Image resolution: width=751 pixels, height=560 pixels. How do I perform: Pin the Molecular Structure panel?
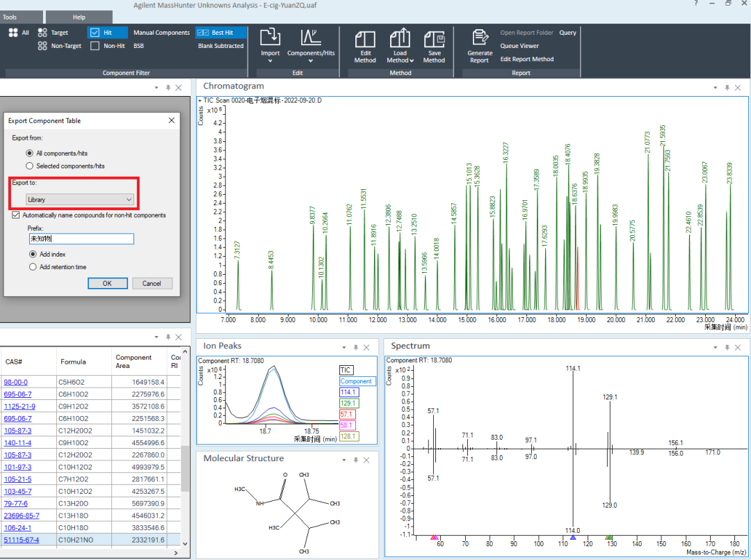(355, 460)
